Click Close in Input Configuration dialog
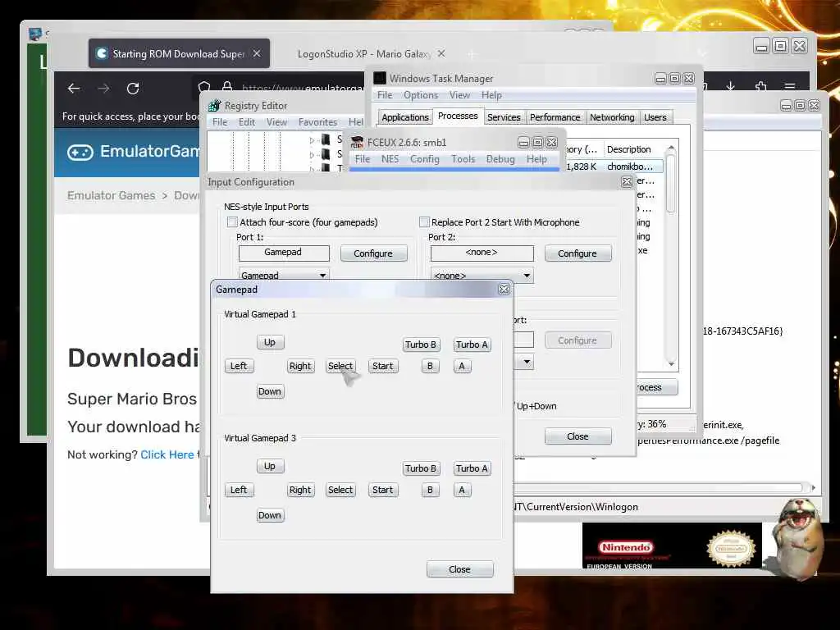 (577, 436)
